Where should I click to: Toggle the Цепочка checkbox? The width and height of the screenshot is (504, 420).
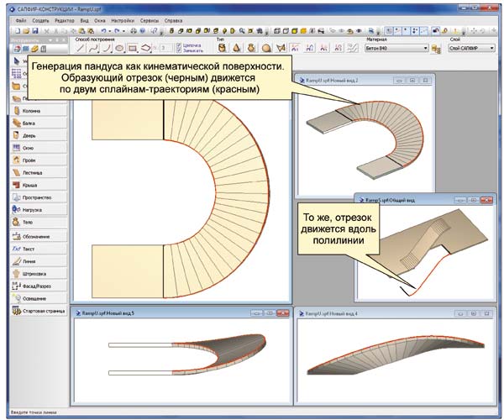(178, 45)
